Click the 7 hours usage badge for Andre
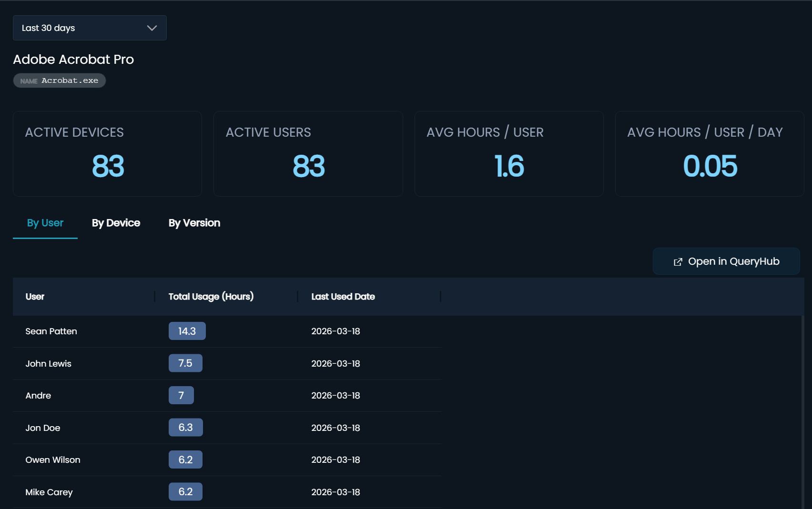 [x=181, y=395]
